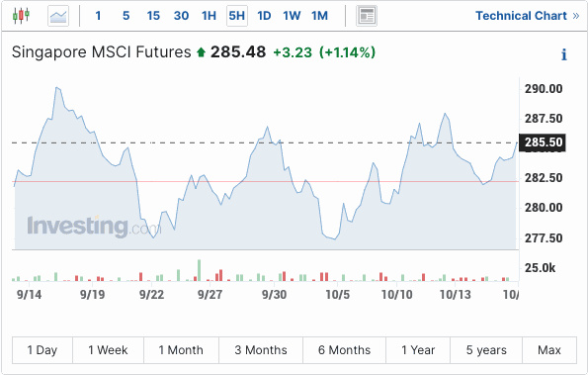Switch to the 1D interval

pyautogui.click(x=264, y=16)
